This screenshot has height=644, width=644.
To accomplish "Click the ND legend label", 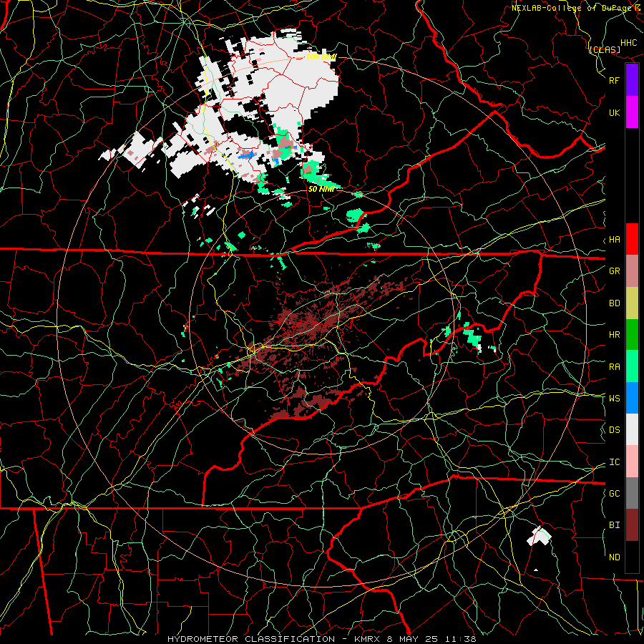I will pos(615,557).
